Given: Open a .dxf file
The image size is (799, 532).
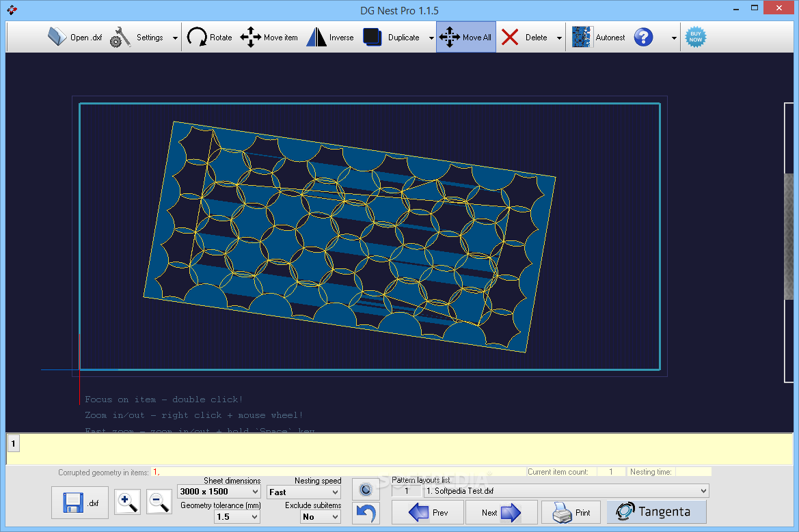Looking at the screenshot, I should click(x=75, y=37).
